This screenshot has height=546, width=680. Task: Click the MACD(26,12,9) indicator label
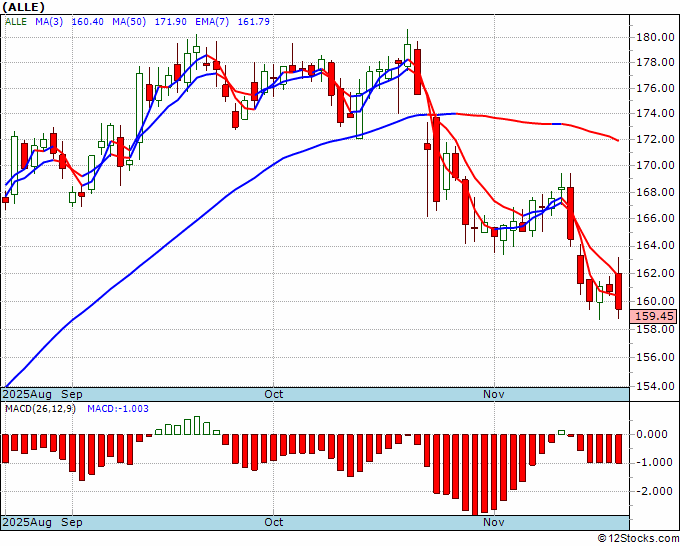[40, 409]
